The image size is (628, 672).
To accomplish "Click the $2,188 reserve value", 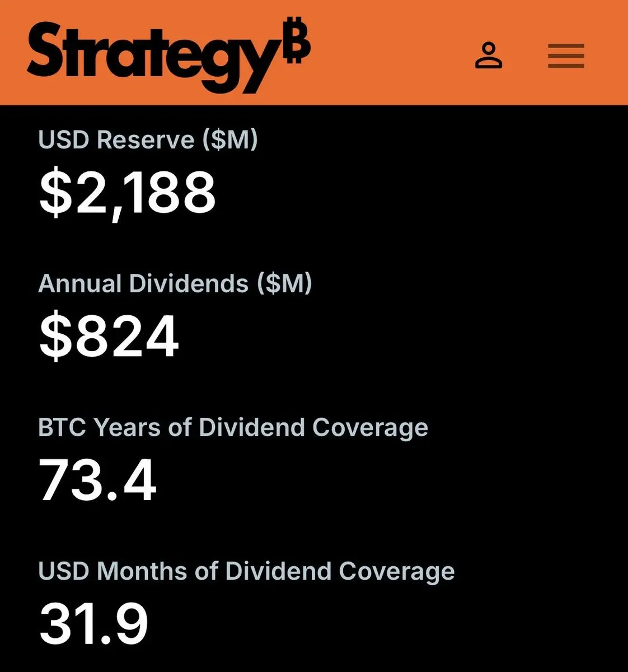I will coord(127,193).
